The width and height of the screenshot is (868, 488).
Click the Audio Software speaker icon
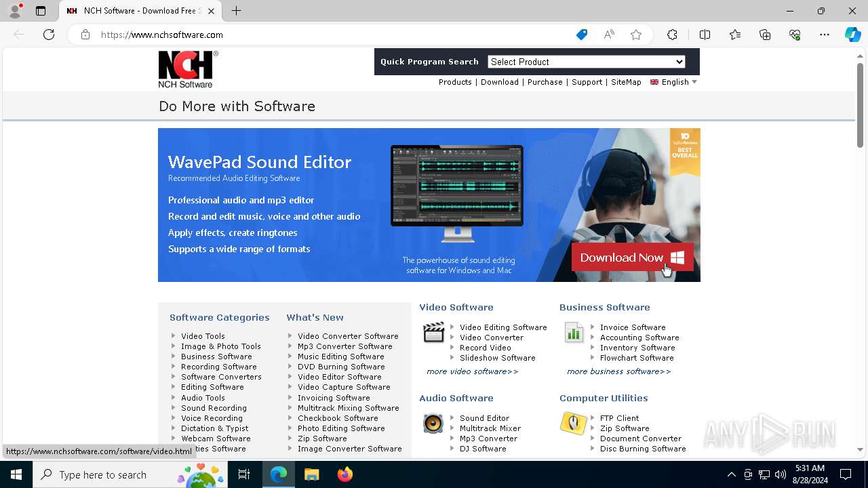(433, 424)
